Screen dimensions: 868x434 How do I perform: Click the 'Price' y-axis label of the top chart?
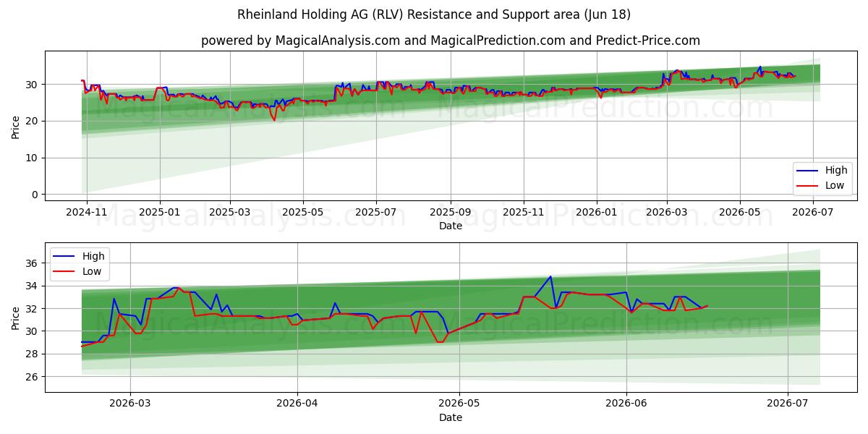click(x=16, y=126)
